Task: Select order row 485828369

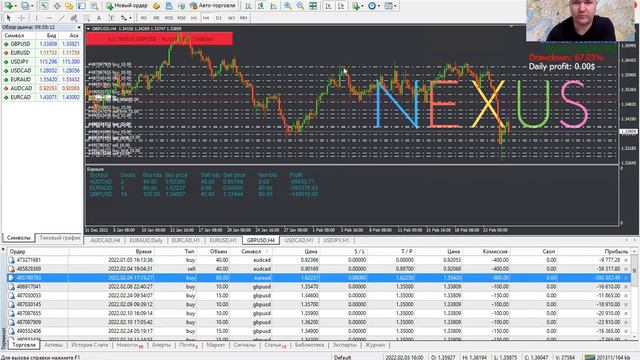Action: tap(319, 269)
